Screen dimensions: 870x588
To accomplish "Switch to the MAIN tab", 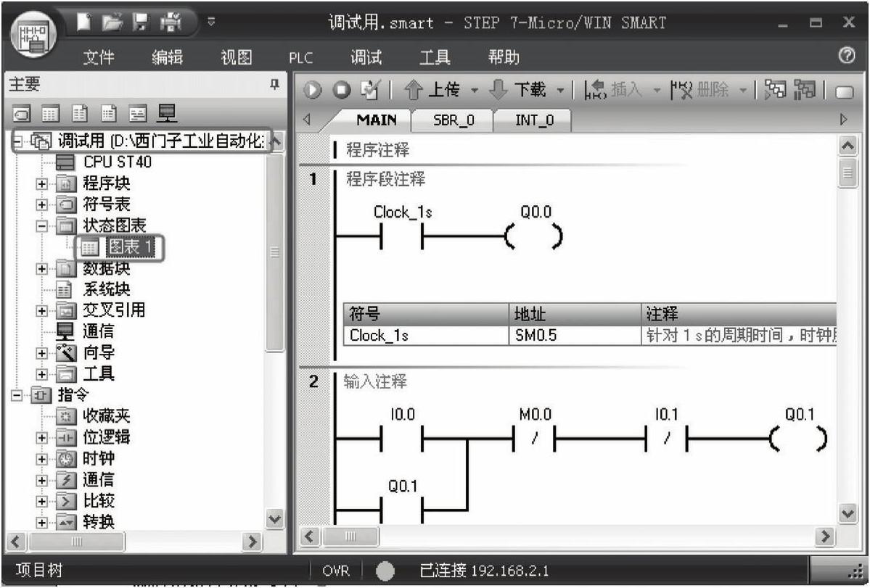I will tap(376, 120).
